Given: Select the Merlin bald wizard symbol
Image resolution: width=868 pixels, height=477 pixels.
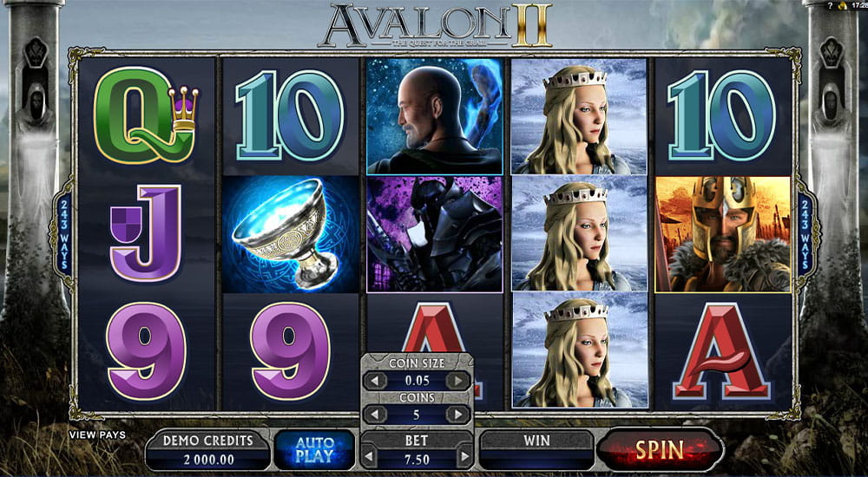Looking at the screenshot, I should 435,116.
